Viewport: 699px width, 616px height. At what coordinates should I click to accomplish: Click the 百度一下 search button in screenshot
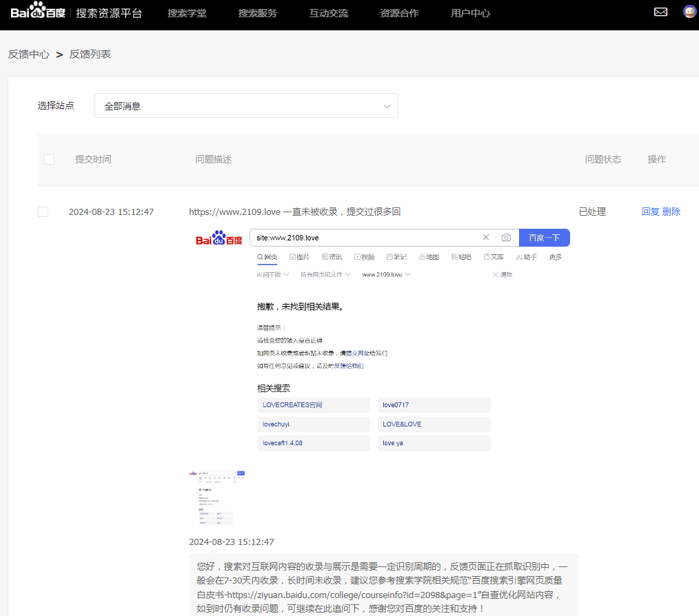544,238
